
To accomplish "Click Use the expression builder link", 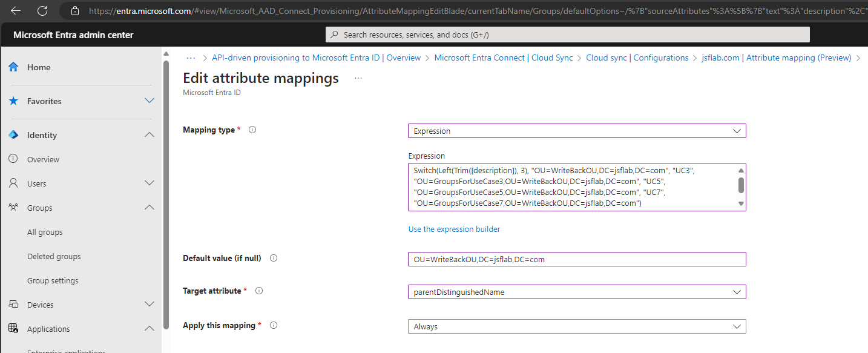I will (454, 229).
